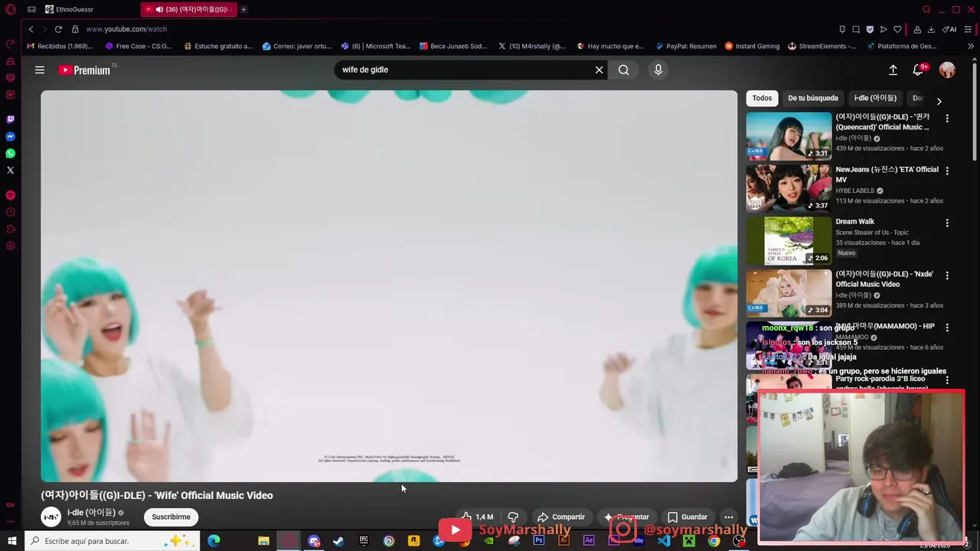Viewport: 980px width, 551px height.
Task: Open the YouTube guide hamburger menu
Action: pyautogui.click(x=40, y=70)
